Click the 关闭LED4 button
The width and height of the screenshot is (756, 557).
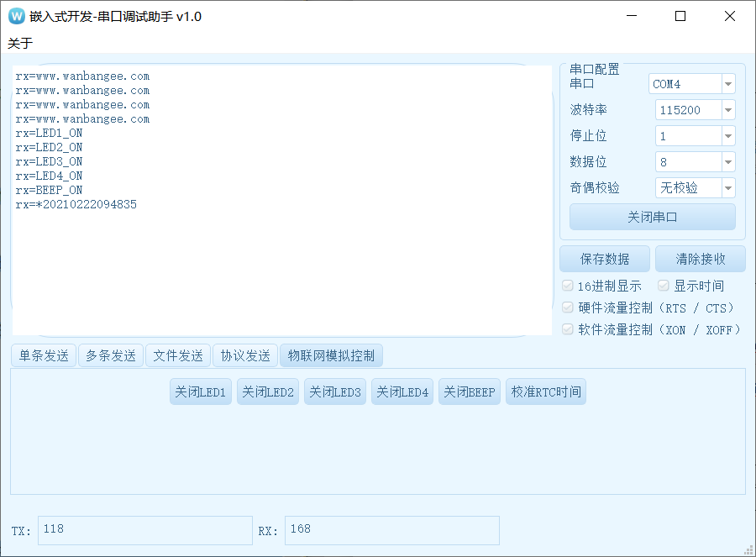click(402, 391)
